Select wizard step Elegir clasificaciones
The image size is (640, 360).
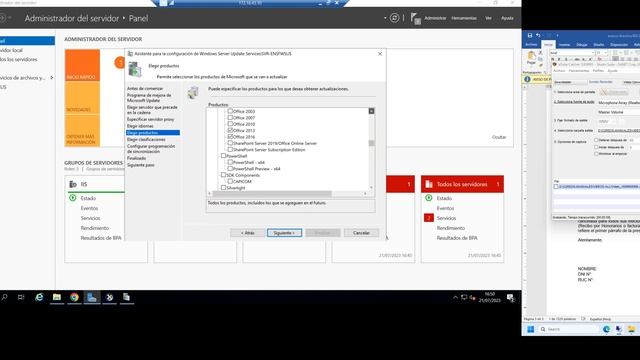(x=146, y=140)
